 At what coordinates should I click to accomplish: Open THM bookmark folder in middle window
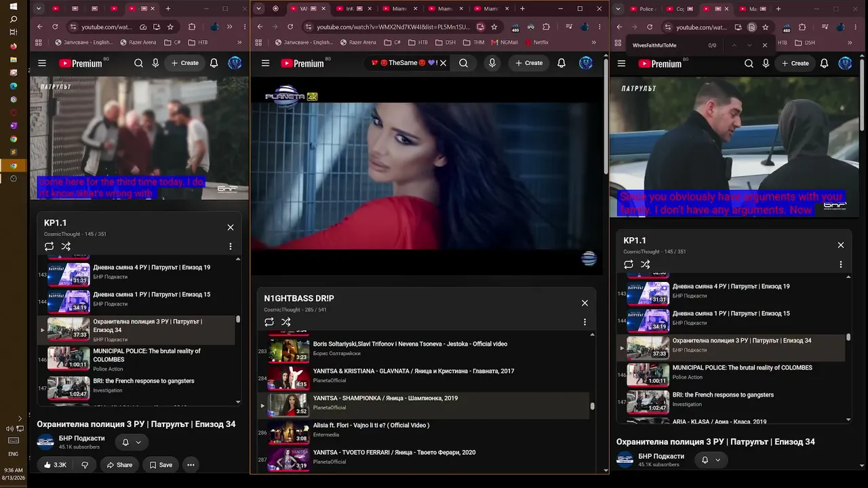point(473,42)
